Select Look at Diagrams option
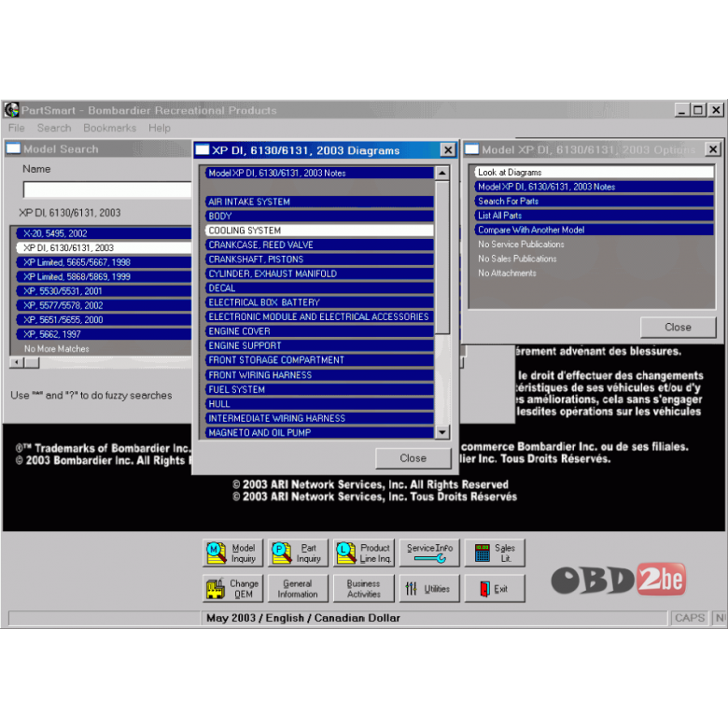The height and width of the screenshot is (728, 728). tap(594, 173)
